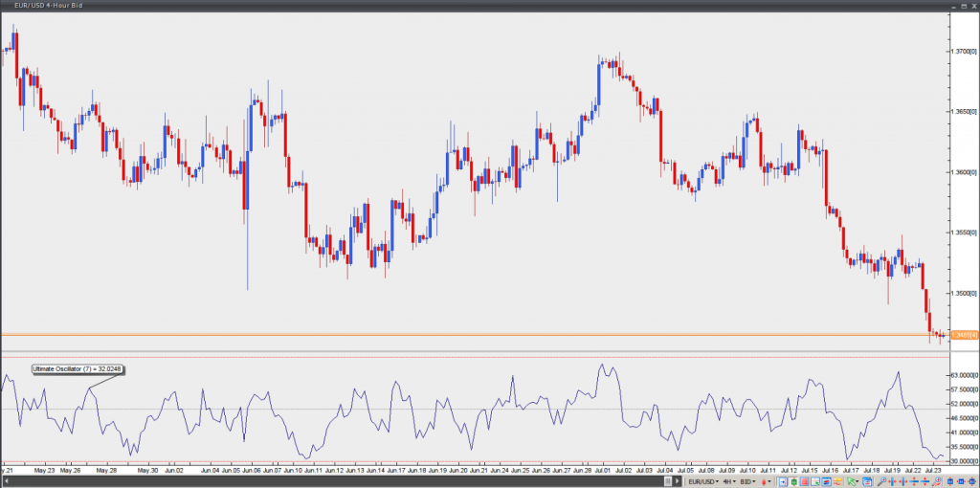Click the last icon in bottom toolbar
The width and height of the screenshot is (980, 488).
[971, 480]
